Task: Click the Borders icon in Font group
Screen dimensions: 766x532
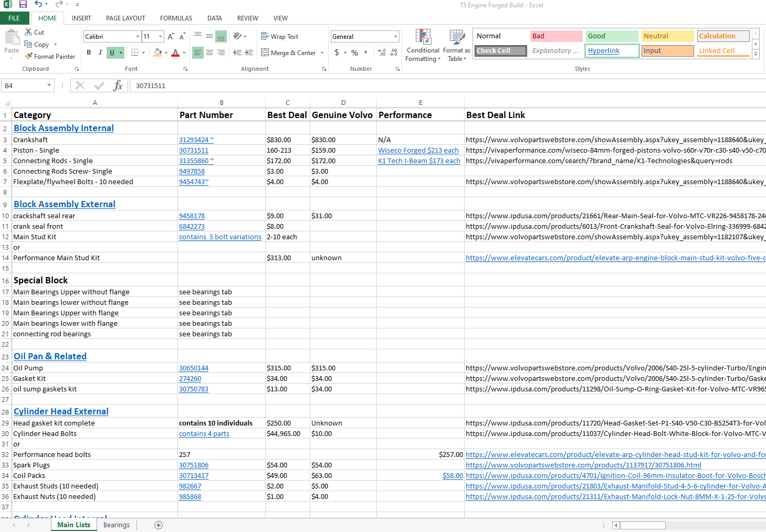Action: click(135, 52)
